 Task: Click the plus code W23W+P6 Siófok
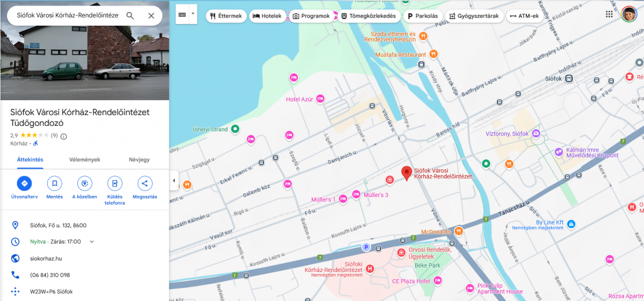coord(52,292)
